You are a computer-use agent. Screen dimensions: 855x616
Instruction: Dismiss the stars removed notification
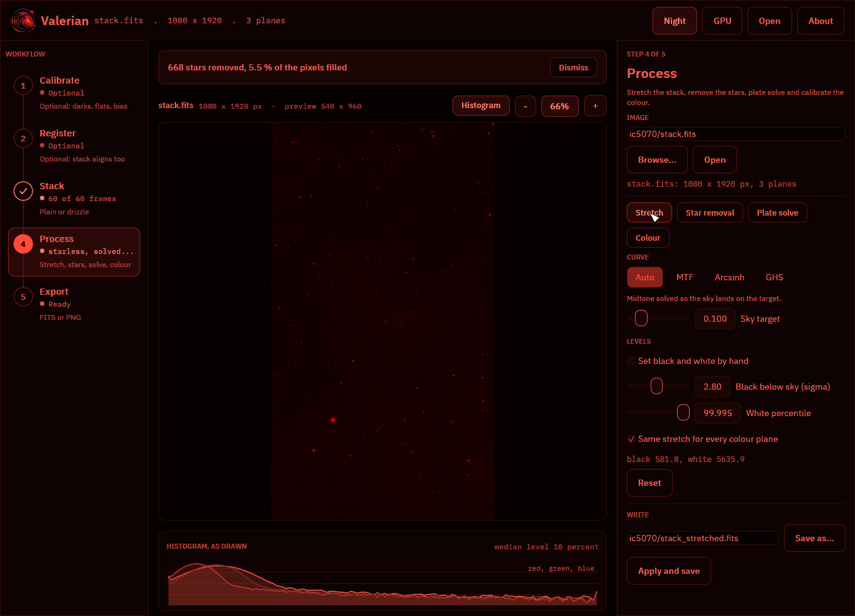(573, 67)
